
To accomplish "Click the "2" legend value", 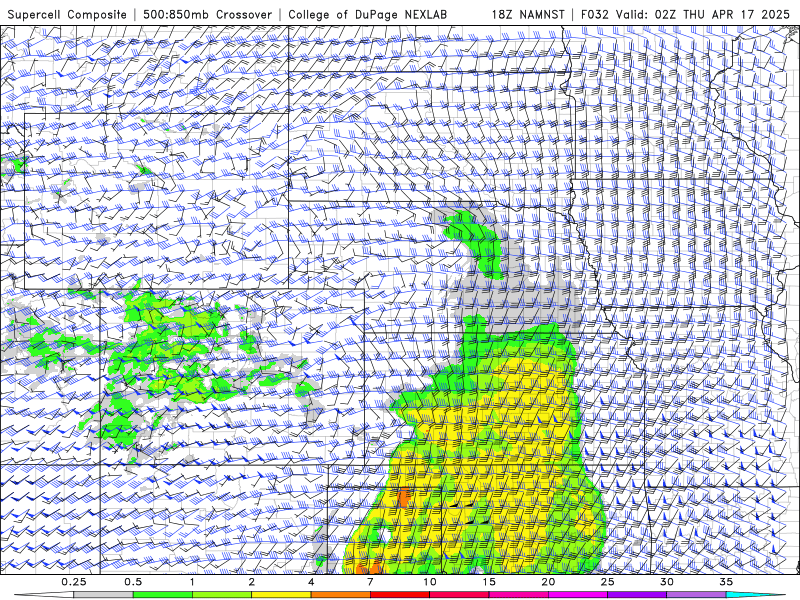I will (x=252, y=582).
